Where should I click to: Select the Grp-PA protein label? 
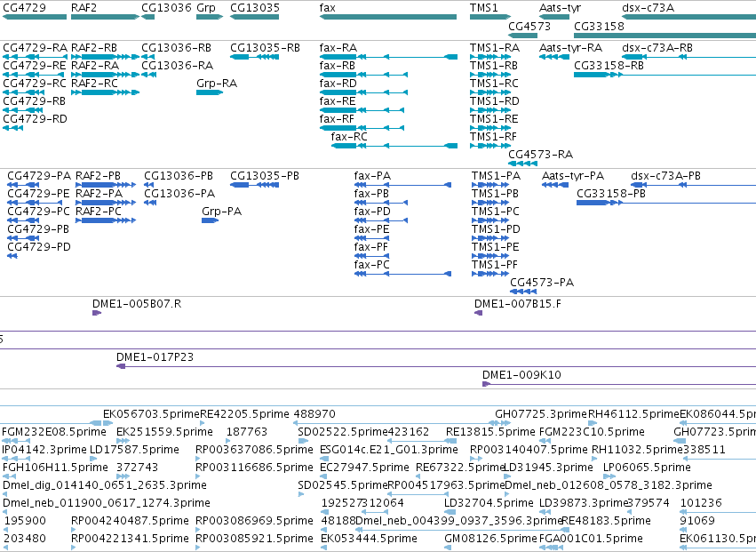(222, 212)
